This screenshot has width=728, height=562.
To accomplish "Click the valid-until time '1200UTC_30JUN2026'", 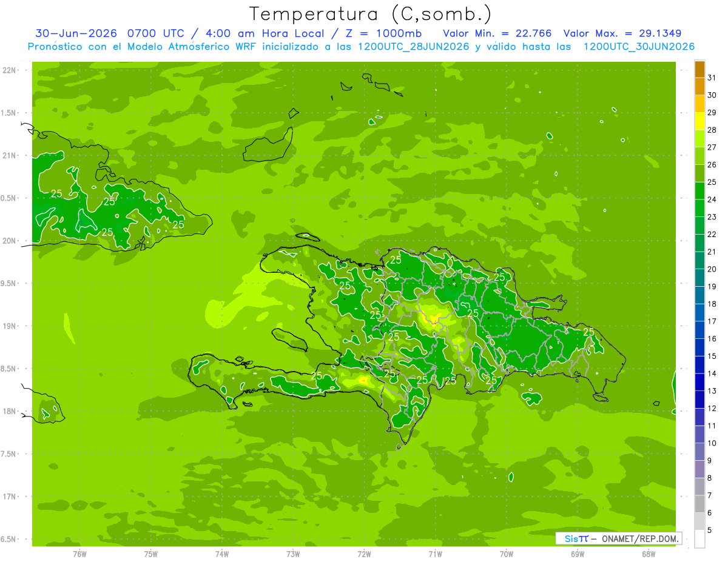I will [x=639, y=47].
